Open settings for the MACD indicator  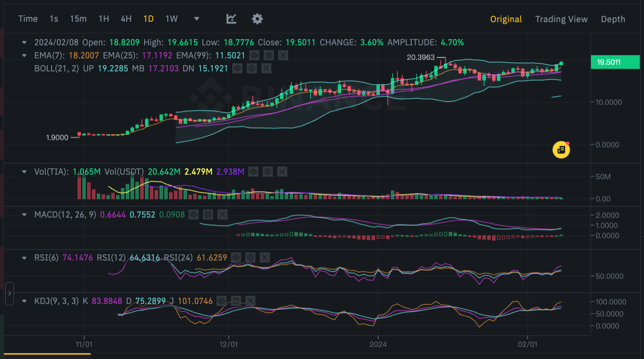coord(208,214)
